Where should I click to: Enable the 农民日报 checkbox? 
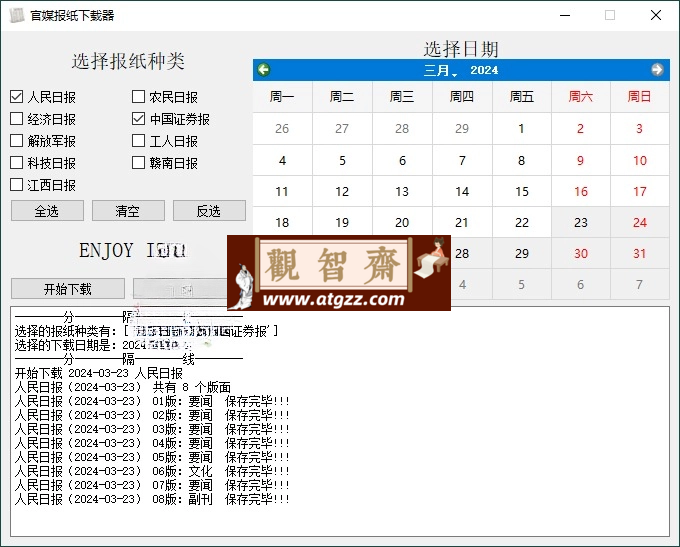138,96
